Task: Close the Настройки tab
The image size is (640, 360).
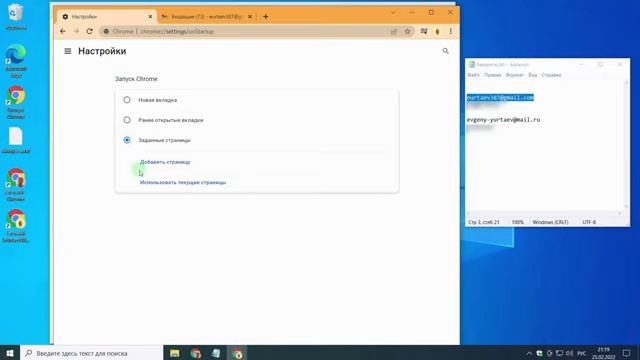Action: [150, 17]
